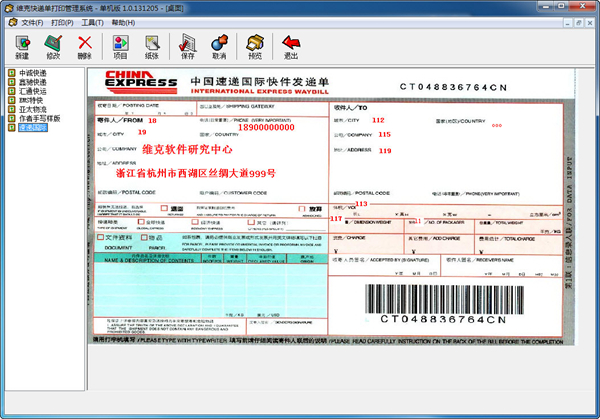Open the 项目 (Items) toolbar icon
The height and width of the screenshot is (419, 600).
120,47
